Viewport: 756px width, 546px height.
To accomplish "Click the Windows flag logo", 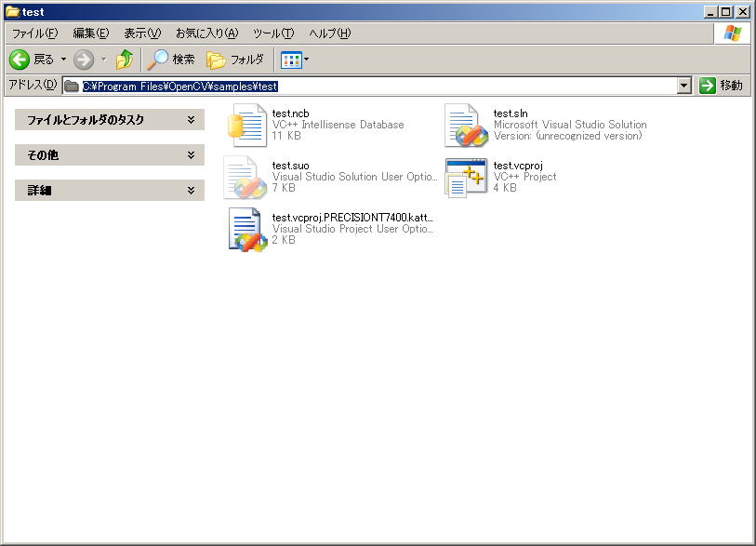I will pos(733,33).
